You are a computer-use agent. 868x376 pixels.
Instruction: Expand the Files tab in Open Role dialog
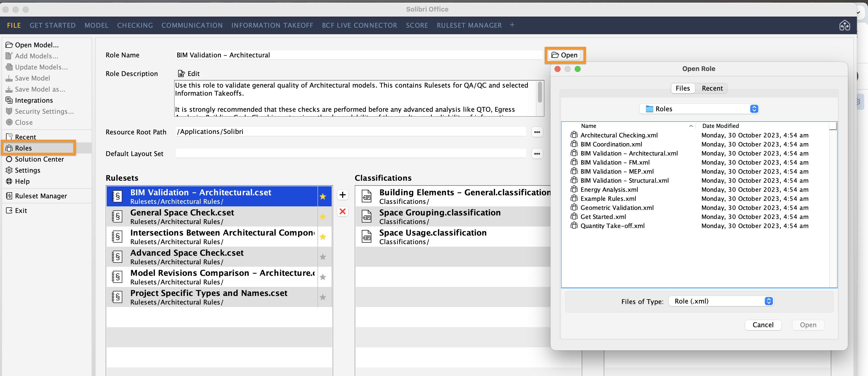tap(682, 88)
